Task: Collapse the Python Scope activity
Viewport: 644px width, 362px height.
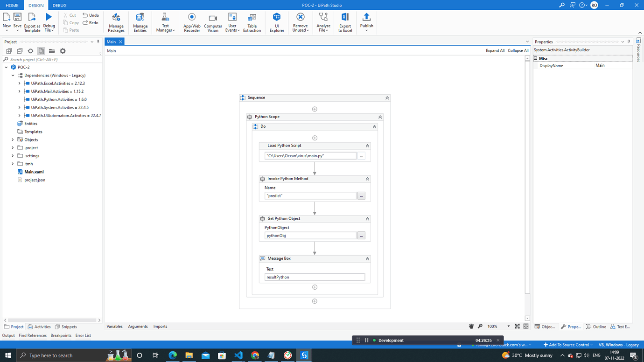Action: pyautogui.click(x=380, y=117)
